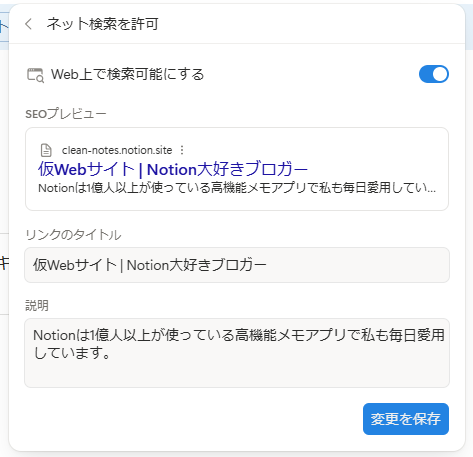The height and width of the screenshot is (457, 473).
Task: Save changes with the 変更を保存 button
Action: click(406, 419)
